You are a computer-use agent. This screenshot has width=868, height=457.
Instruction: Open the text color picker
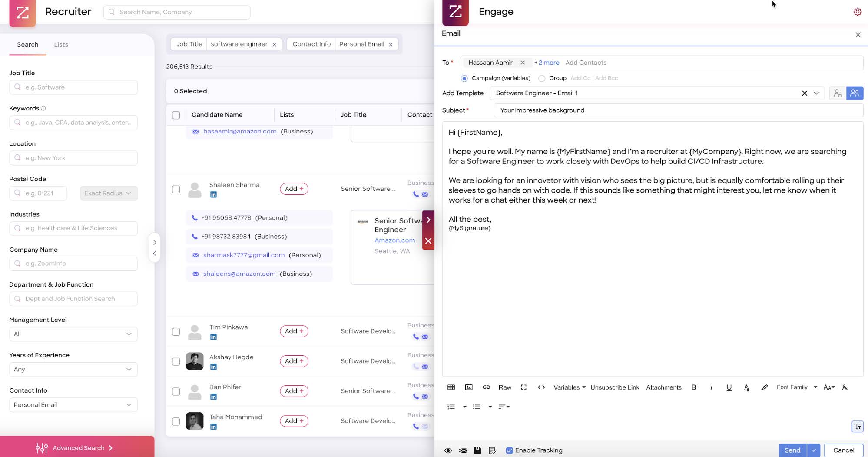tap(746, 387)
